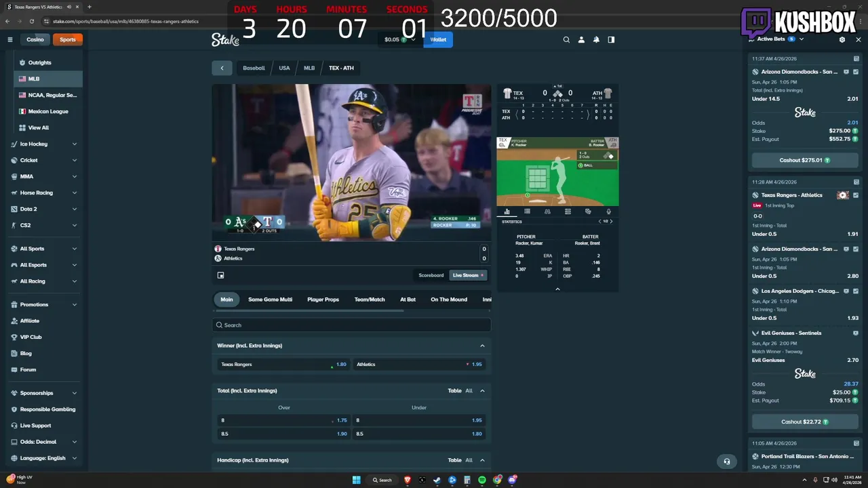
Task: Open Brave browser taskbar icon
Action: click(x=408, y=480)
